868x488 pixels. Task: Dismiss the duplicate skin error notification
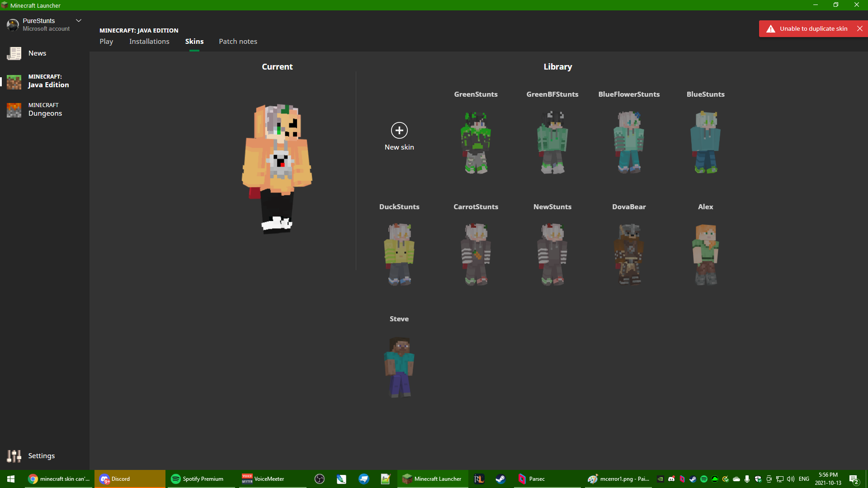click(x=860, y=28)
